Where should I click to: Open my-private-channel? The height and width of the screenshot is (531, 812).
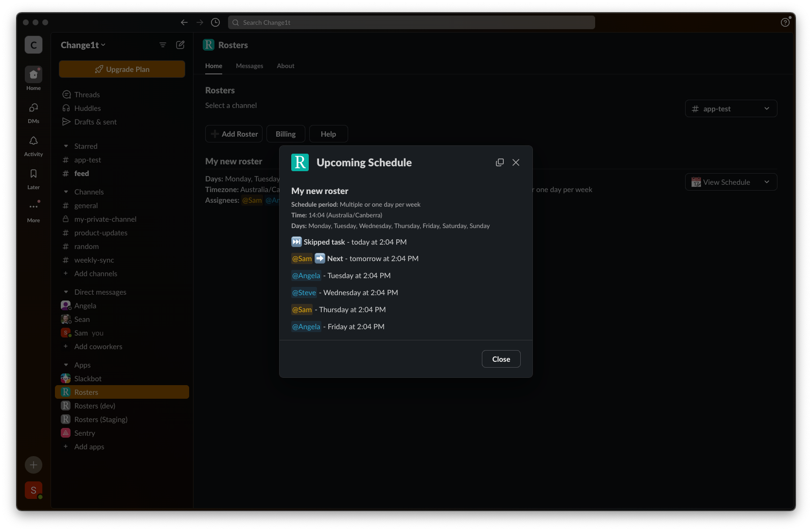click(122, 219)
